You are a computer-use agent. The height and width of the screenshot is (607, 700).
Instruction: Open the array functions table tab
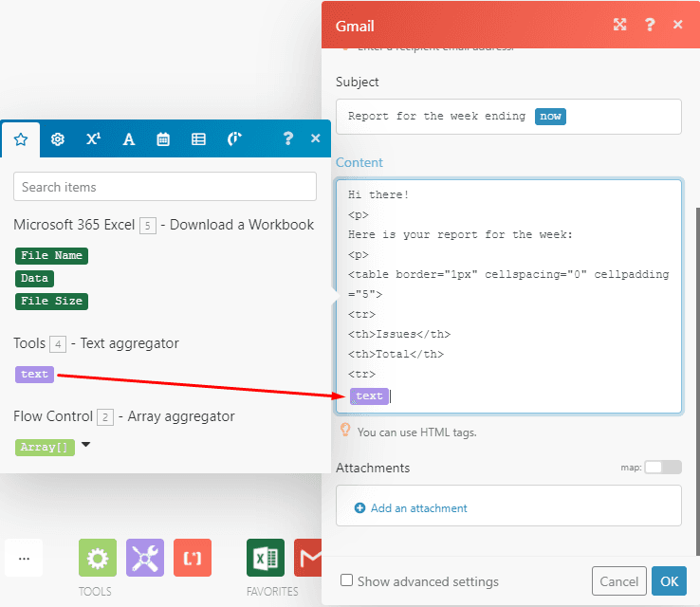click(198, 139)
